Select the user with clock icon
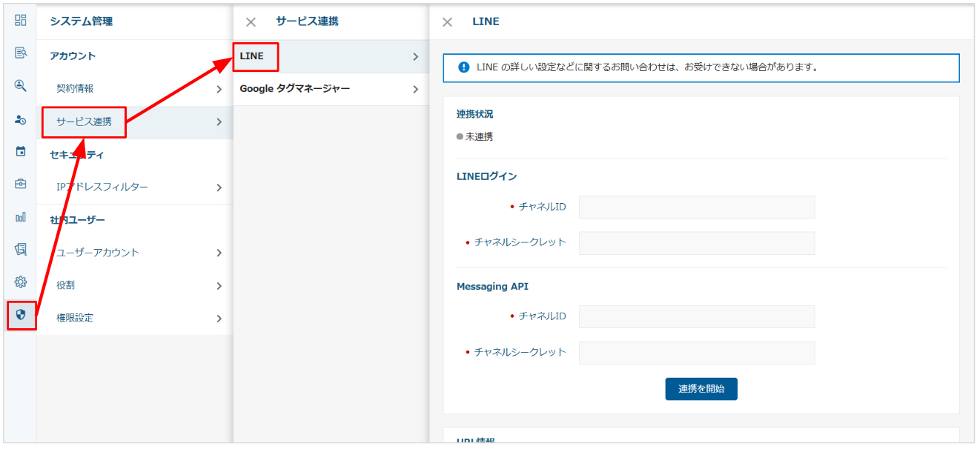The height and width of the screenshot is (449, 980). pyautogui.click(x=21, y=119)
